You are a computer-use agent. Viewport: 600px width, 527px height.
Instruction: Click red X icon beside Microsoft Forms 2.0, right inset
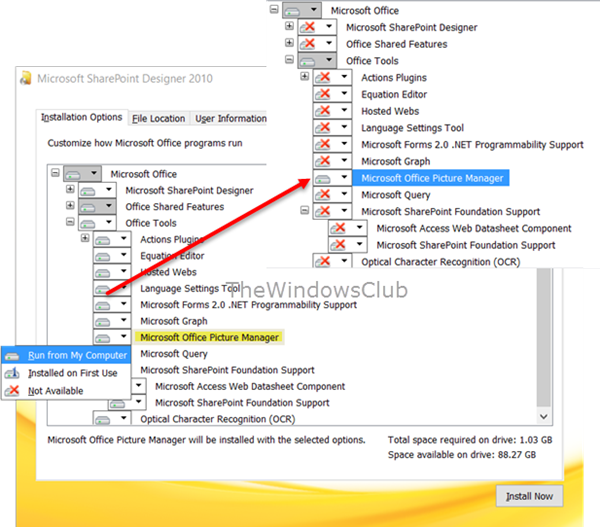pyautogui.click(x=323, y=144)
